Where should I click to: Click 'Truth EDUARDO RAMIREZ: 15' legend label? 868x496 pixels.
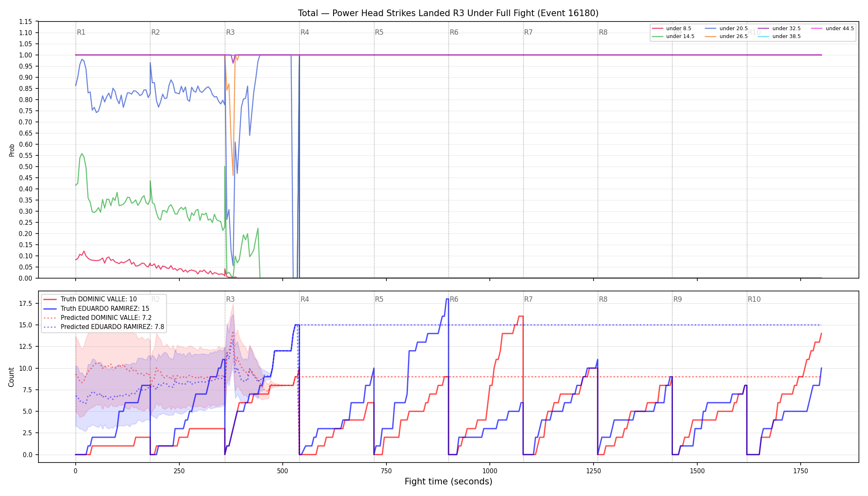tap(105, 309)
